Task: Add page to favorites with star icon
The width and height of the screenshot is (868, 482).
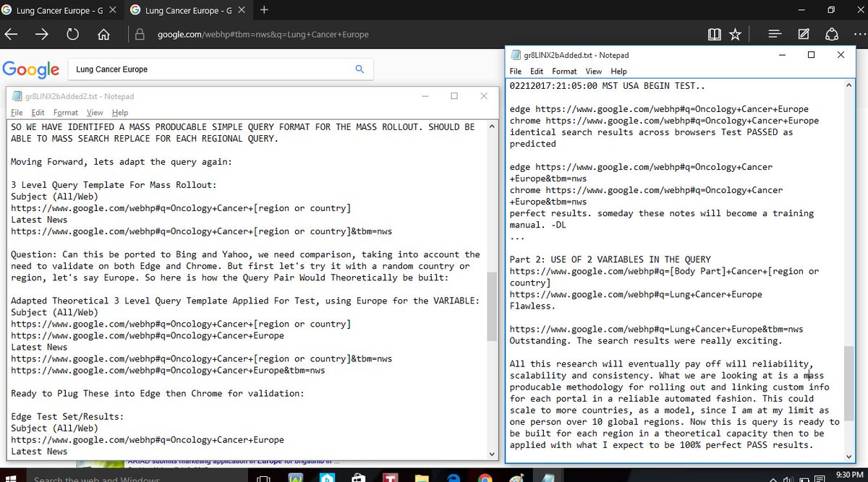Action: [735, 34]
